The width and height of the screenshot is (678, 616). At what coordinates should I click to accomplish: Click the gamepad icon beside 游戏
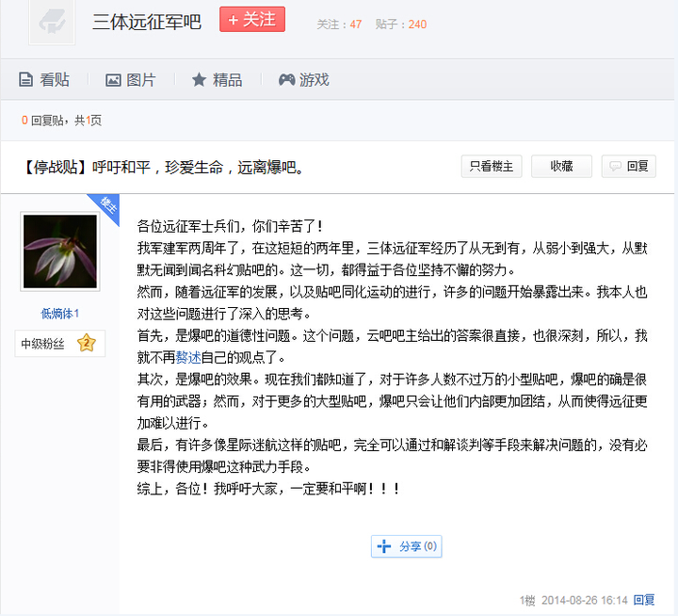coord(286,80)
